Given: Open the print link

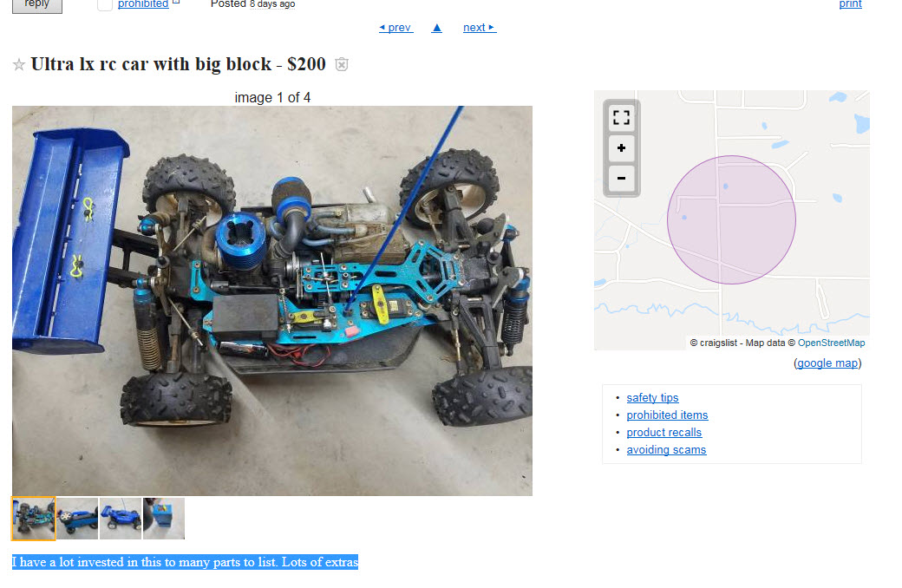Looking at the screenshot, I should (850, 4).
